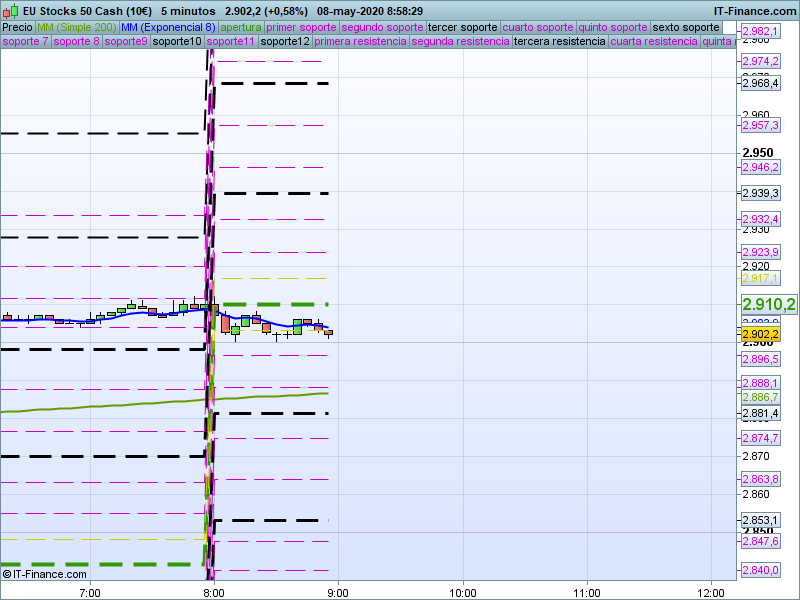
Task: Click the apertura indicator label
Action: click(241, 27)
